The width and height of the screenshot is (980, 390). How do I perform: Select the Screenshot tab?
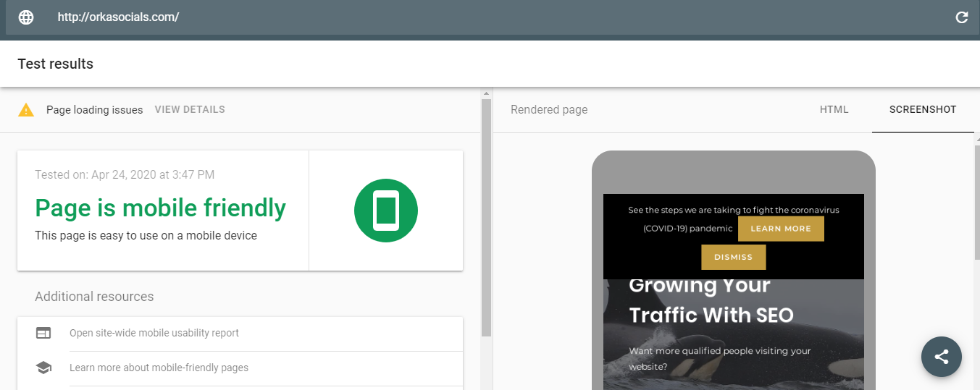[923, 110]
